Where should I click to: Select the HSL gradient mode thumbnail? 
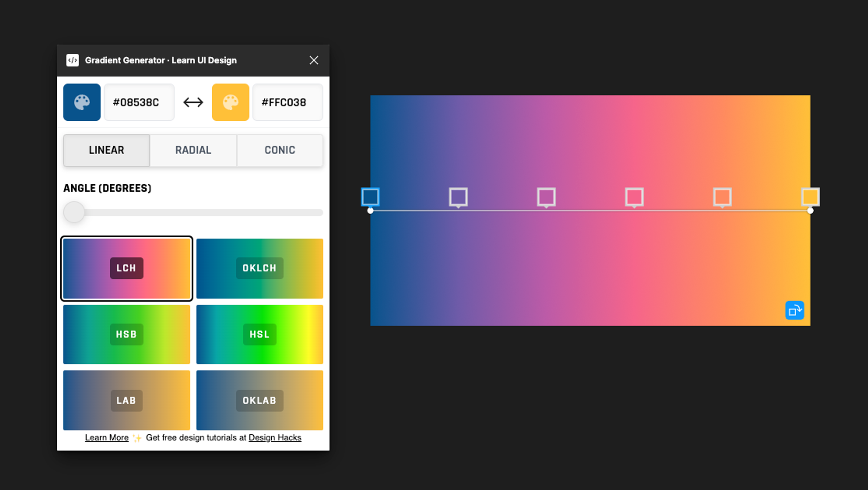coord(260,334)
